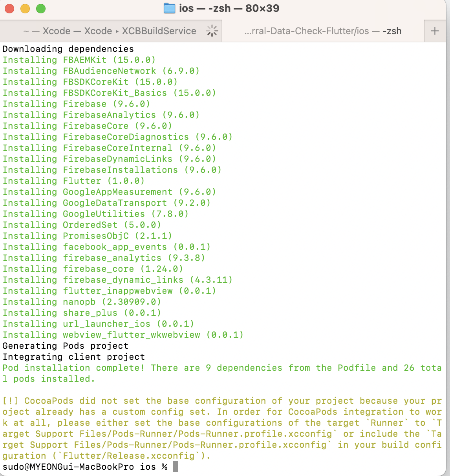Click 'Installing firebase_analytics (9.3.8)' line
Image resolution: width=450 pixels, height=476 pixels.
click(104, 258)
